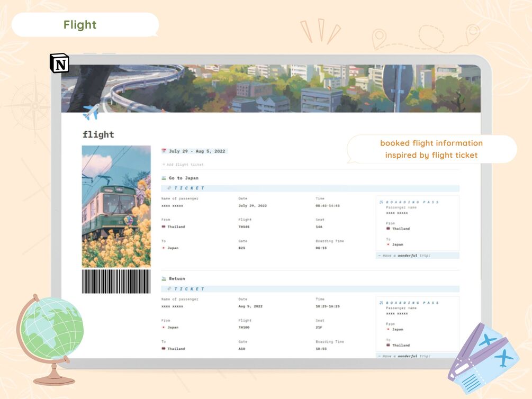
Task: Click Thailand flag in the first boarding pass
Action: point(388,229)
